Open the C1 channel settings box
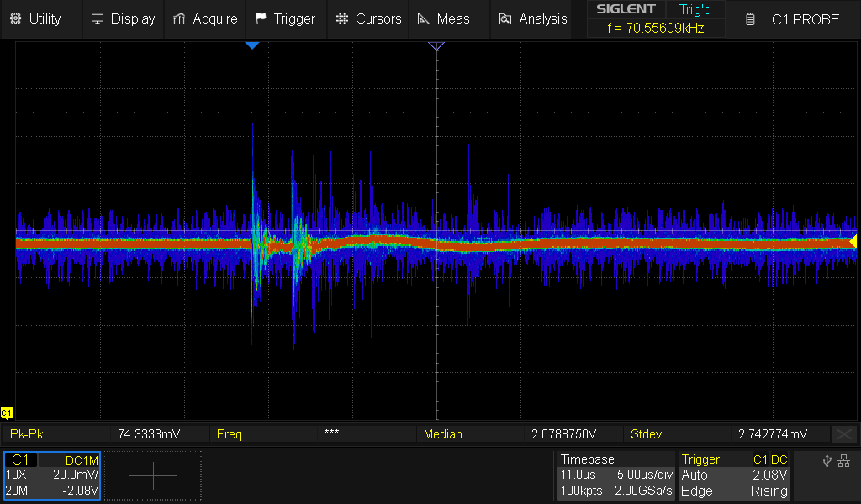Image resolution: width=861 pixels, height=504 pixels. pyautogui.click(x=52, y=475)
